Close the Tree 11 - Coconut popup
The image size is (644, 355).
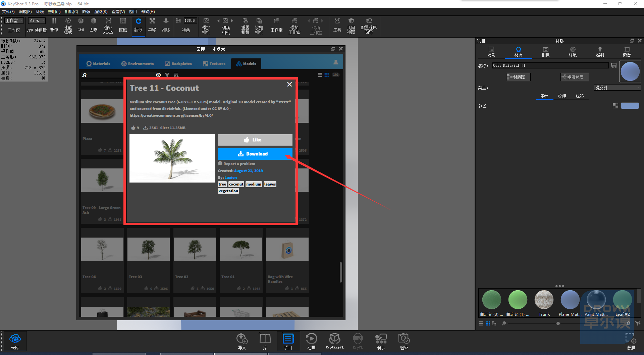(289, 84)
